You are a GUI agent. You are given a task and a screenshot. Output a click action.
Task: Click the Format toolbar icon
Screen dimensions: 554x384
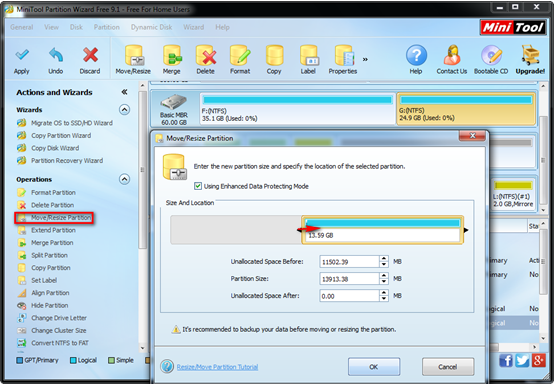240,55
